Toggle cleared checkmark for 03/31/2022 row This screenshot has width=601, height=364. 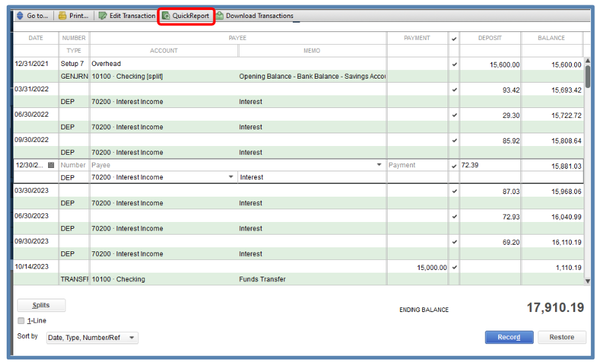click(x=454, y=89)
